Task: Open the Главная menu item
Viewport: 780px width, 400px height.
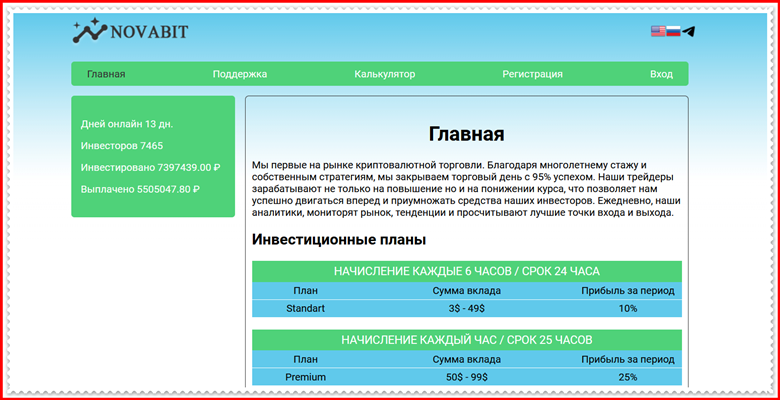Action: click(106, 74)
